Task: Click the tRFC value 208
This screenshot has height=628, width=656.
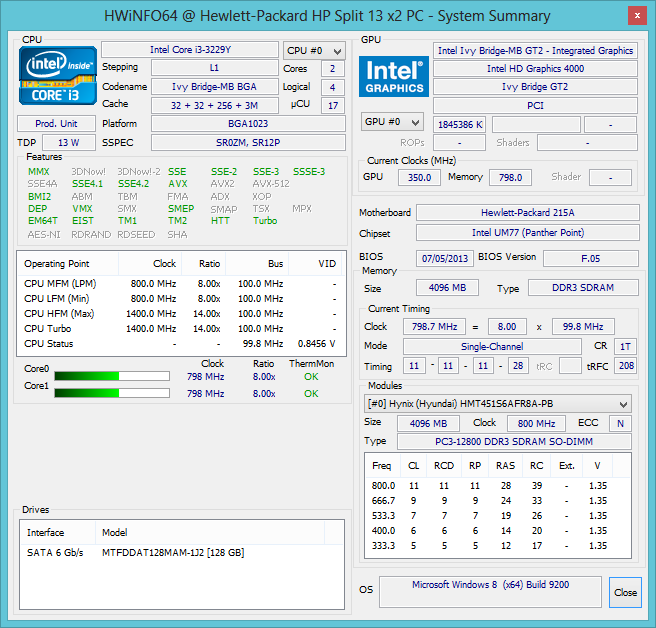Action: tap(626, 366)
